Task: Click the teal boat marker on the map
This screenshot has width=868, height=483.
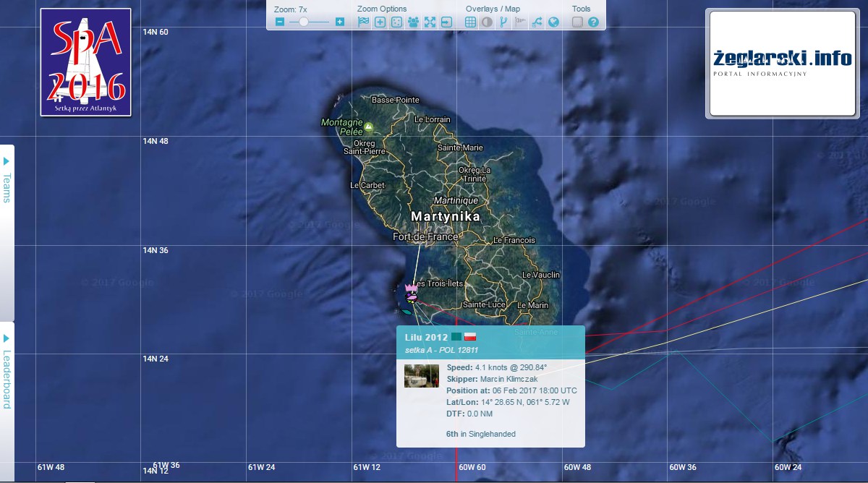Action: 407,312
